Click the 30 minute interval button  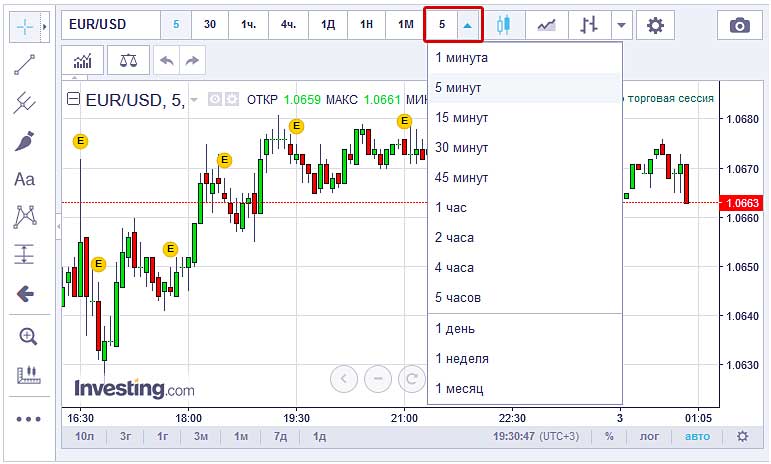(x=209, y=24)
